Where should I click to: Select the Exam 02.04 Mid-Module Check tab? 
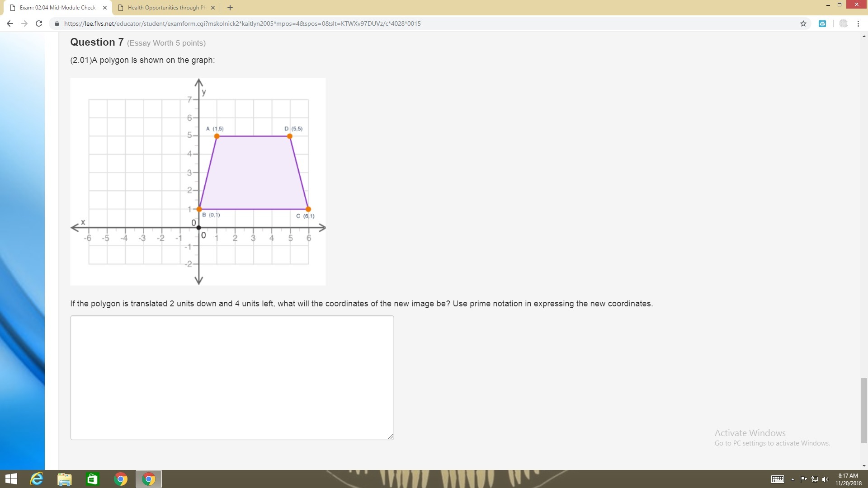57,8
